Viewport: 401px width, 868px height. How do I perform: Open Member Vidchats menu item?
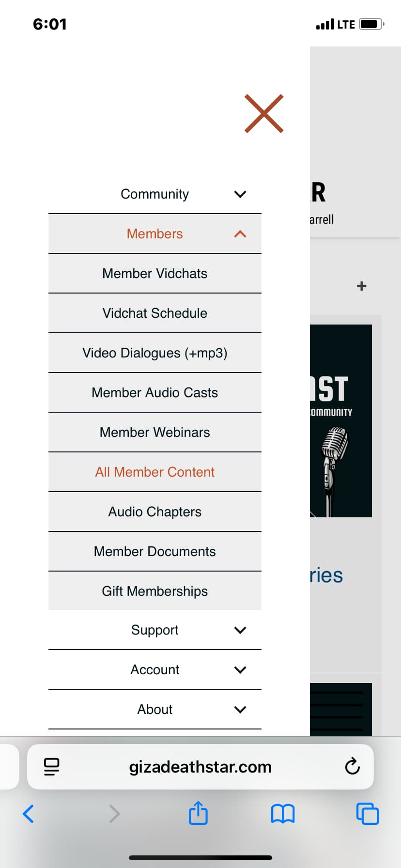pyautogui.click(x=154, y=274)
